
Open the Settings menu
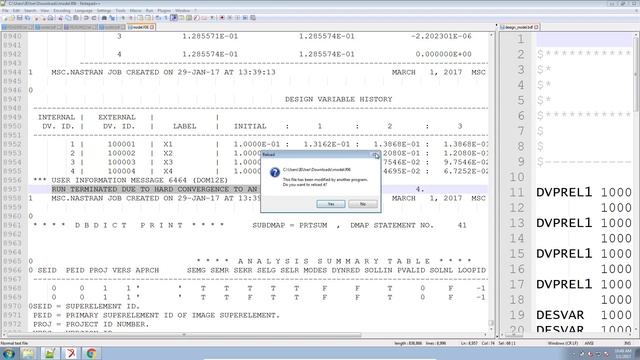104,11
